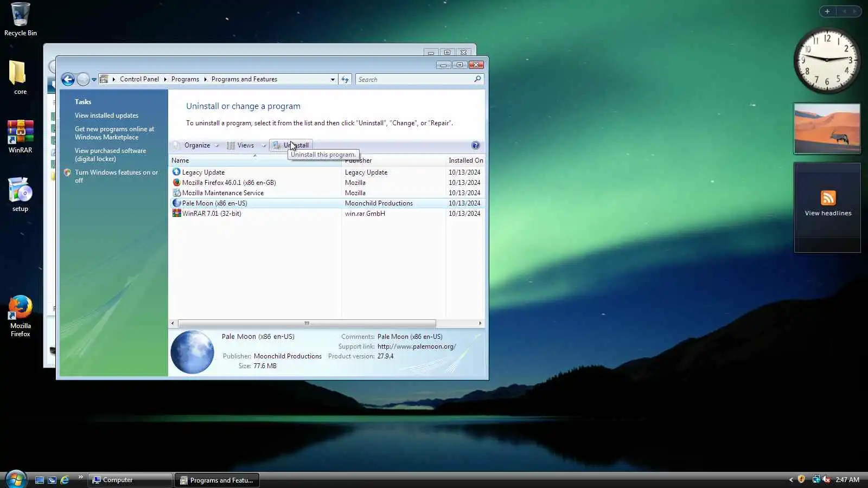Viewport: 868px width, 488px height.
Task: Click the scrollbar left arrow
Action: point(173,323)
